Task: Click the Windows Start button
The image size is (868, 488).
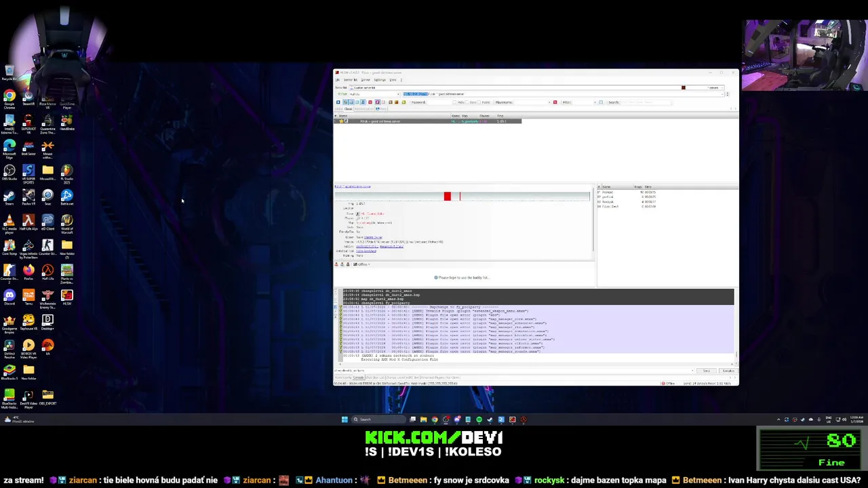Action: [x=344, y=420]
